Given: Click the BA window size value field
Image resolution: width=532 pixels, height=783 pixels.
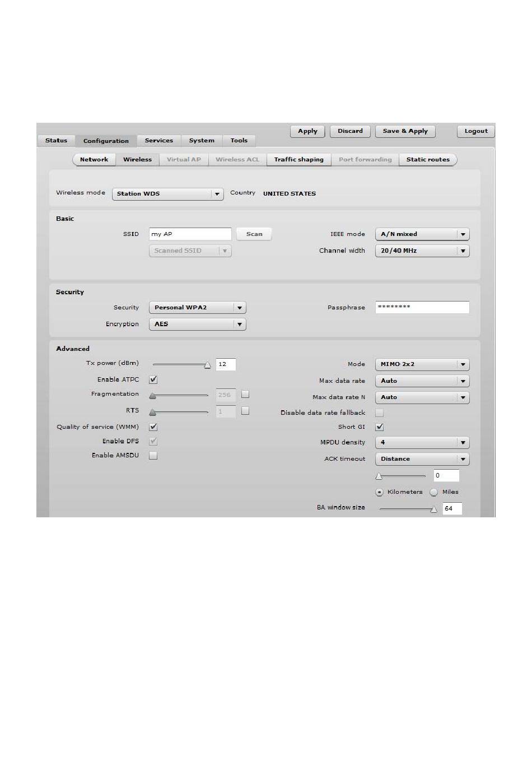Looking at the screenshot, I should 452,509.
